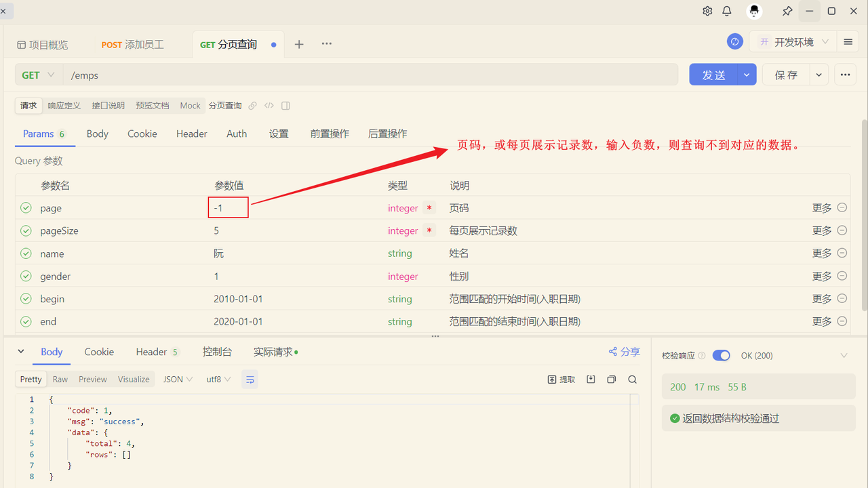The width and height of the screenshot is (868, 488).
Task: Click the notification bell icon
Action: 727,11
